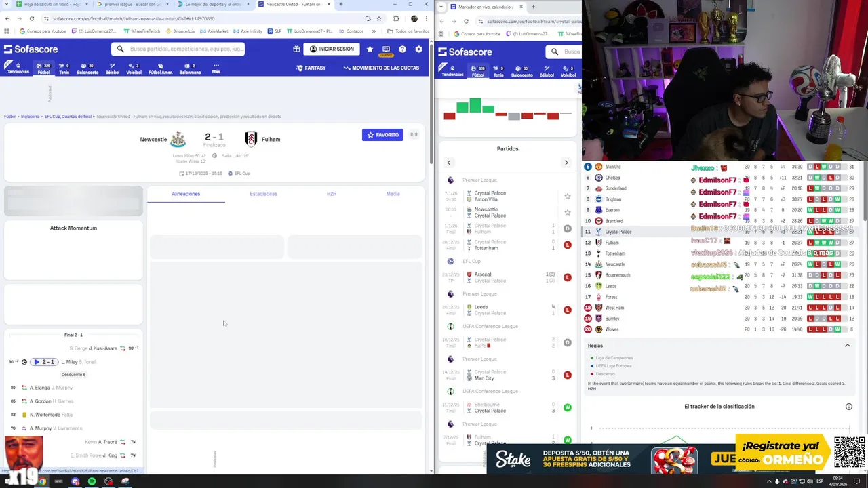Select Voleibol sport tab in left window
Image resolution: width=868 pixels, height=488 pixels.
pyautogui.click(x=134, y=68)
